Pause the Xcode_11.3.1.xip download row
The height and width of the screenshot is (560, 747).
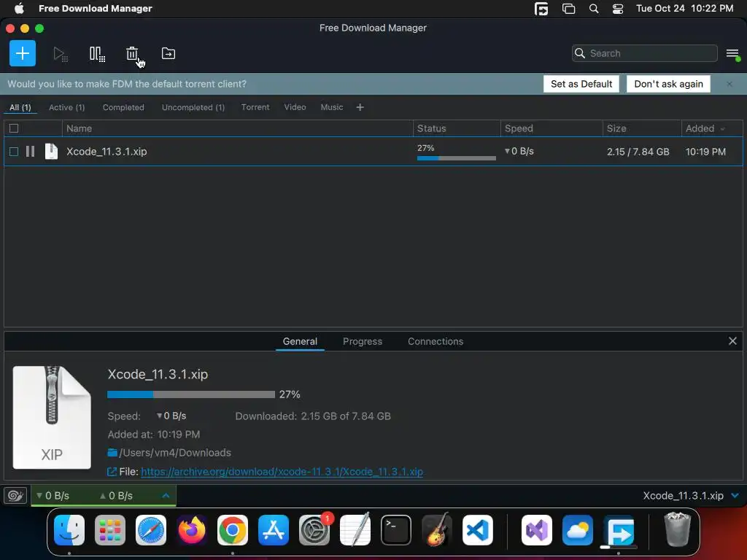(30, 152)
